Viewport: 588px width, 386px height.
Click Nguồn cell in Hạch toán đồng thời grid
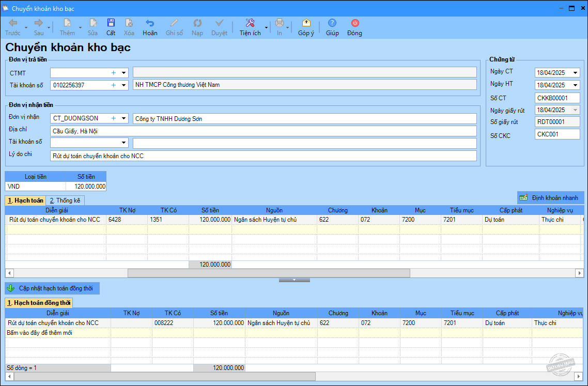281,322
